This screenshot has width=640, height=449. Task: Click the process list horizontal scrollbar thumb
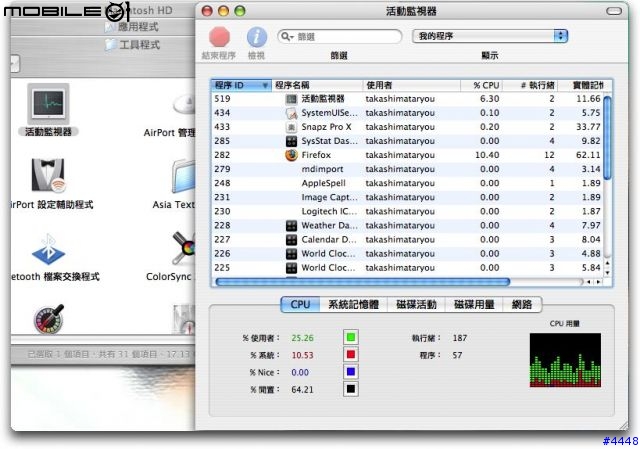(362, 282)
